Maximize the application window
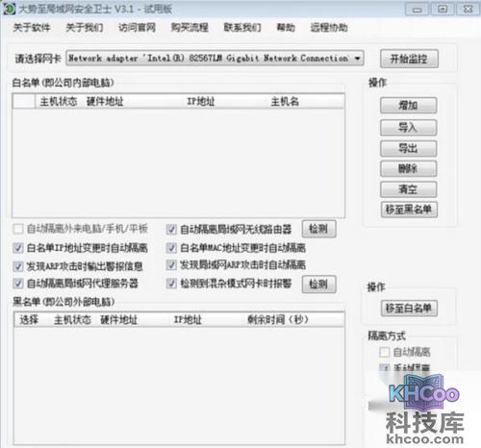This screenshot has height=448, width=481. (443, 10)
